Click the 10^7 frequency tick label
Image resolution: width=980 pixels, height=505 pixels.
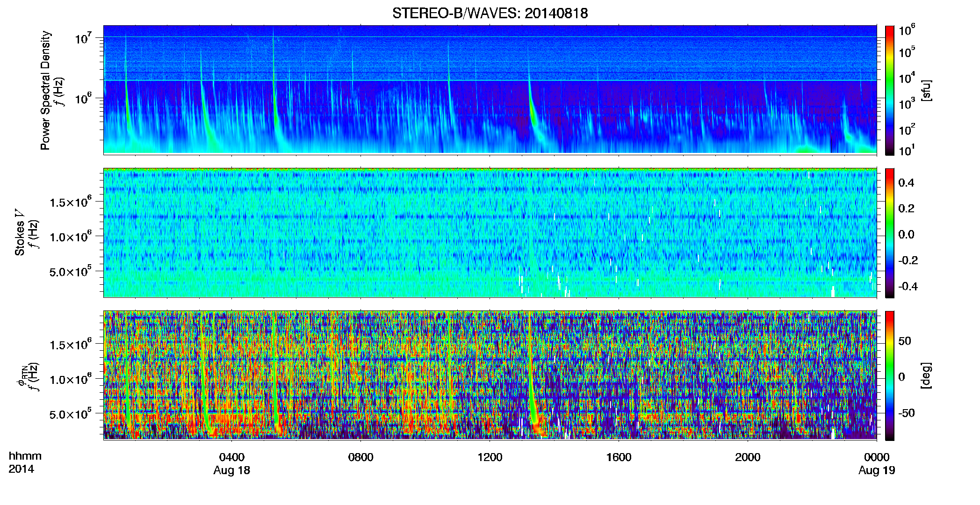click(83, 38)
